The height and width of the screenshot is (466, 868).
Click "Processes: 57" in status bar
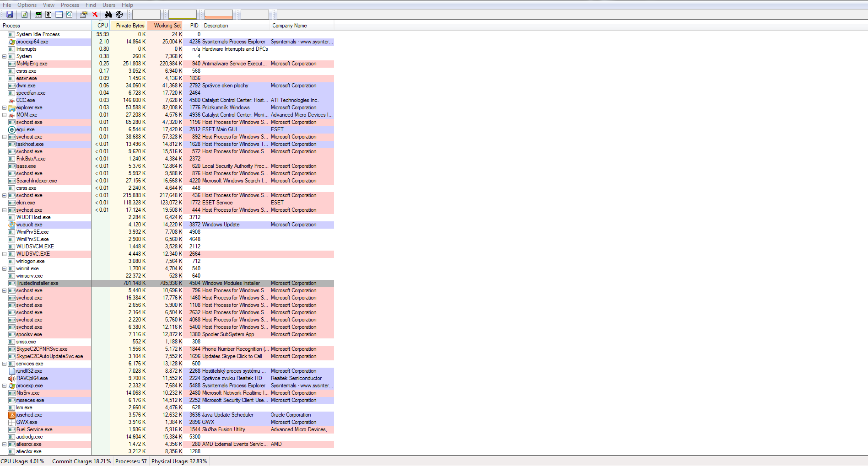(x=131, y=461)
